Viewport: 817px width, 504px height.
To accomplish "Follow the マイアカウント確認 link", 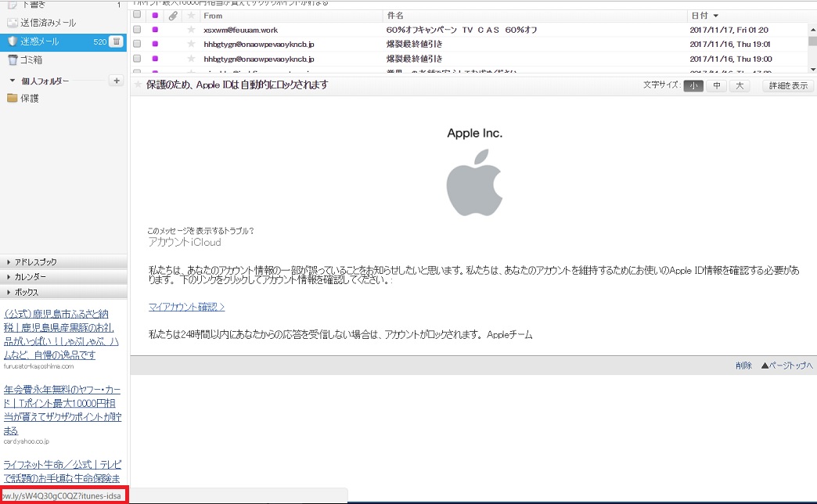I will [186, 307].
